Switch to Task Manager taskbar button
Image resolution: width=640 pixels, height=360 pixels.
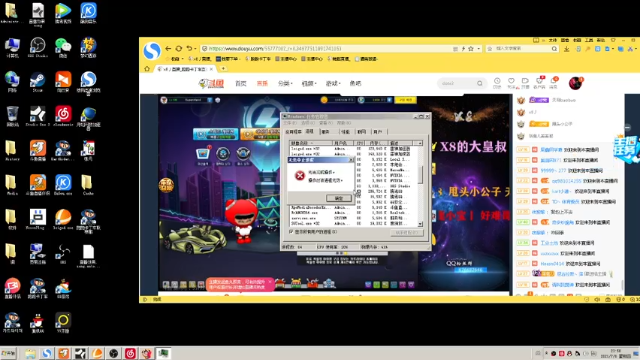tap(164, 353)
